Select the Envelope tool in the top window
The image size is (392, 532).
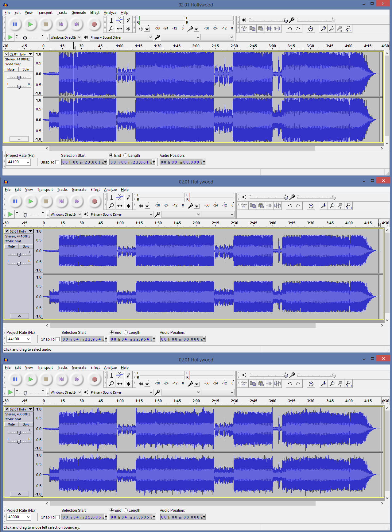pyautogui.click(x=119, y=20)
